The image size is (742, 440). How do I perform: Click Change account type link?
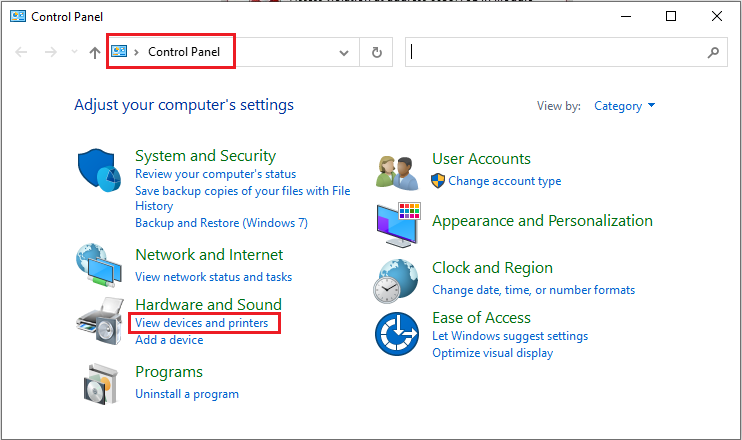pyautogui.click(x=504, y=181)
